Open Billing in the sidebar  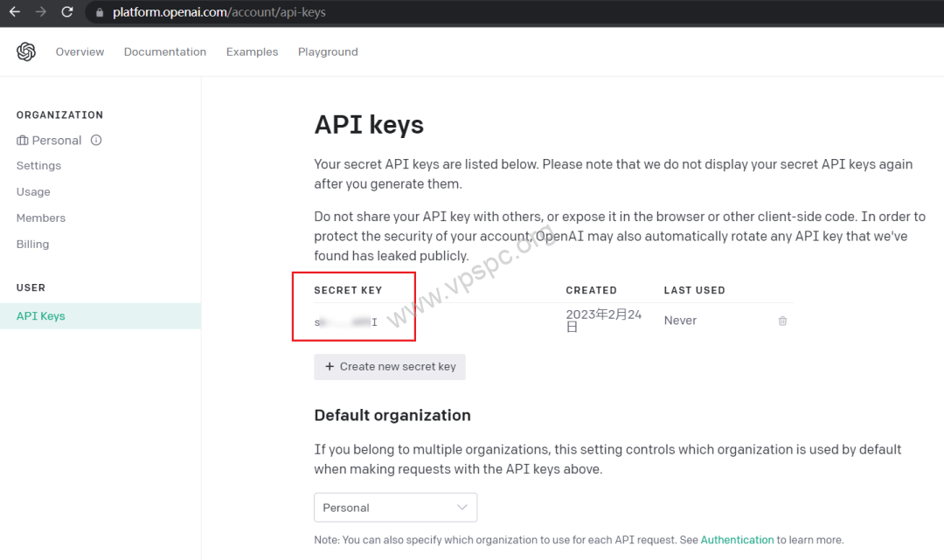(32, 245)
